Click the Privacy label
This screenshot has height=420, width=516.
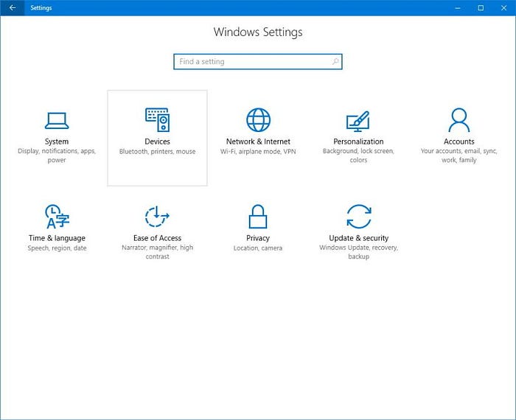point(258,238)
